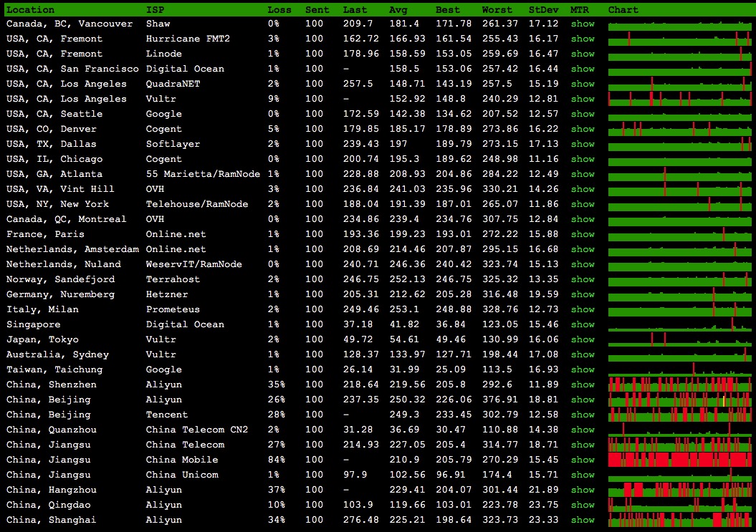Screen dimensions: 756x532
Task: Click the Loss column header
Action: pos(279,9)
